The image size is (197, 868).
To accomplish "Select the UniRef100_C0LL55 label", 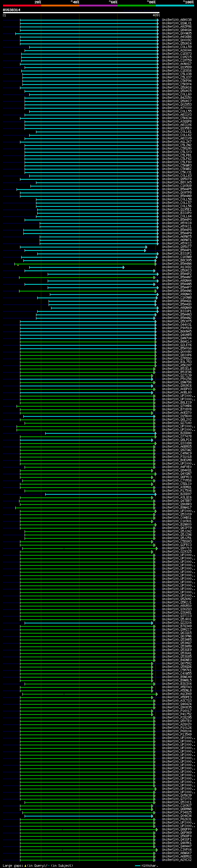I will click(177, 111).
